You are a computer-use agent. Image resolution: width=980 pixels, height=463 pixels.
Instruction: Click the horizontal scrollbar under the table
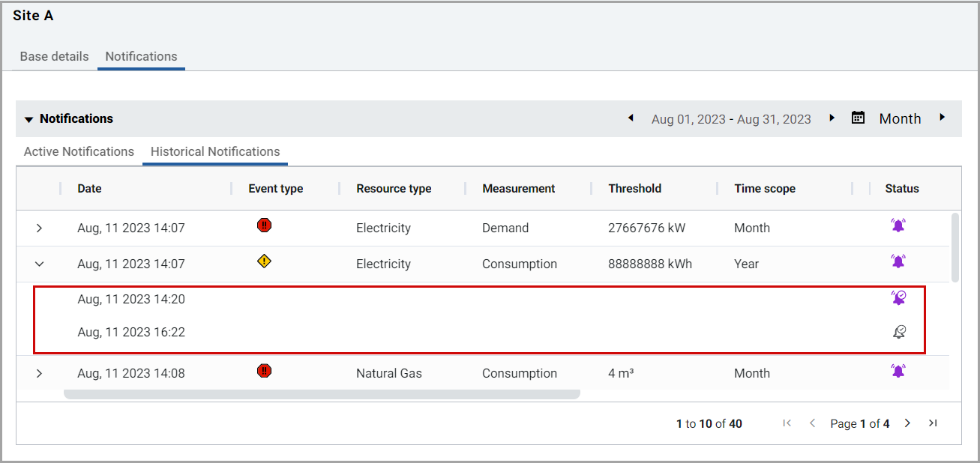point(322,394)
